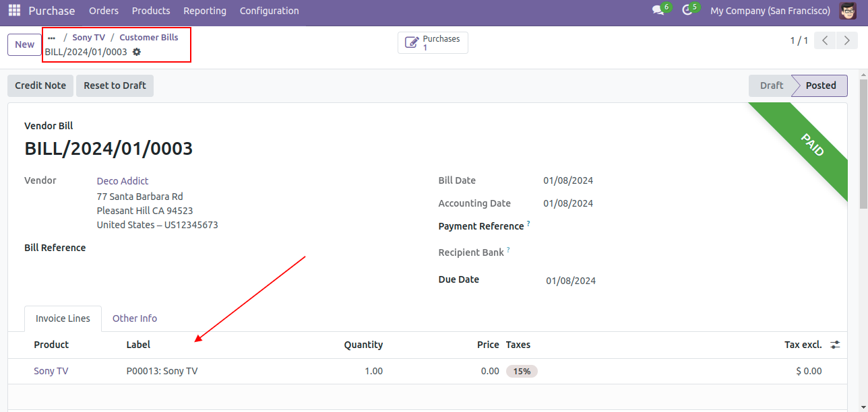
Task: Open the Purchases smart button
Action: [433, 43]
